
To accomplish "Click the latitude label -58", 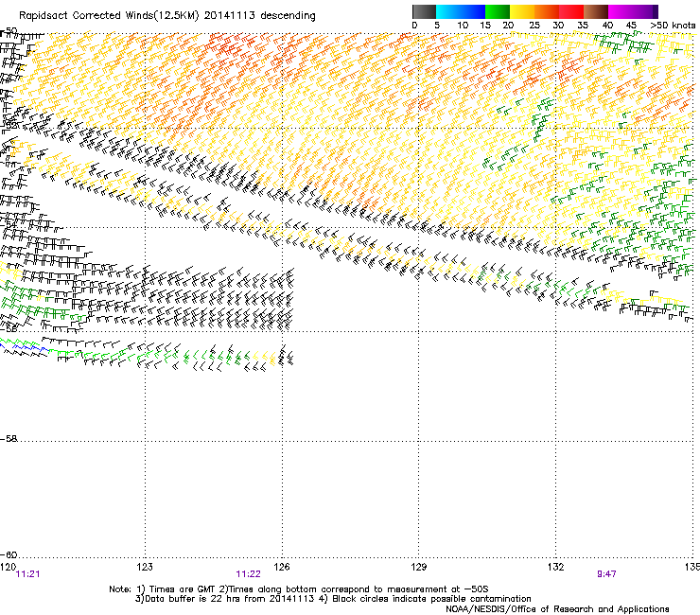I will [9, 439].
